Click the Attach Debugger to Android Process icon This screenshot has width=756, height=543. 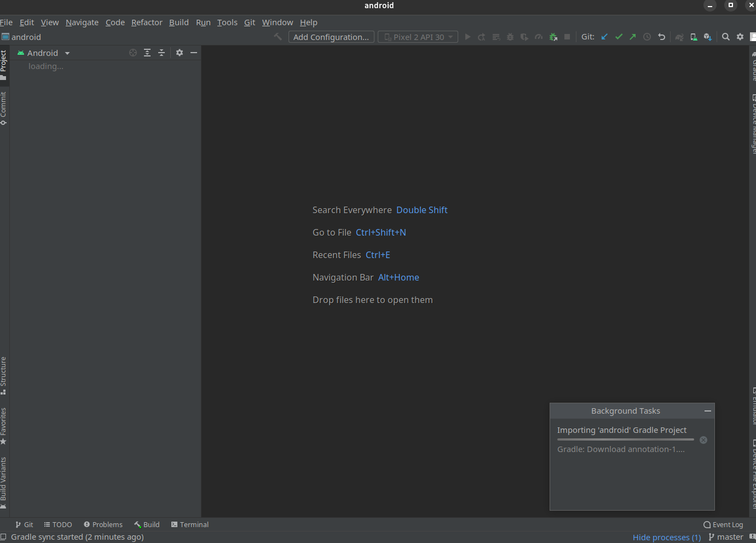click(553, 37)
